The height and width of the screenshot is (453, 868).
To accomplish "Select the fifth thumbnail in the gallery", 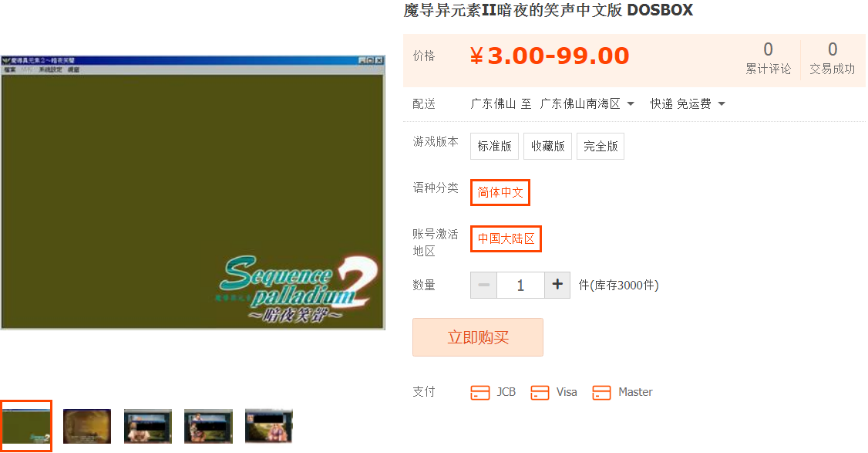I will coord(268,427).
